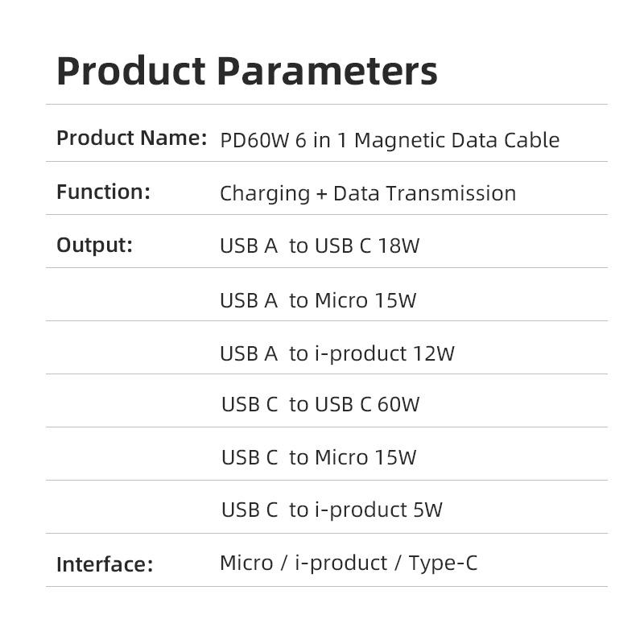Click the USB C to Micro row
Viewport: 644px width, 644px height.
[x=318, y=457]
